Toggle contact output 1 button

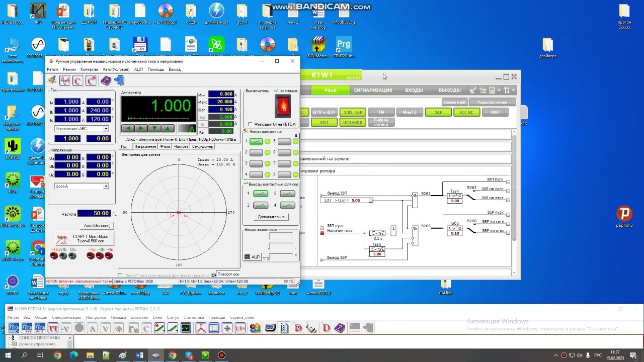click(261, 194)
